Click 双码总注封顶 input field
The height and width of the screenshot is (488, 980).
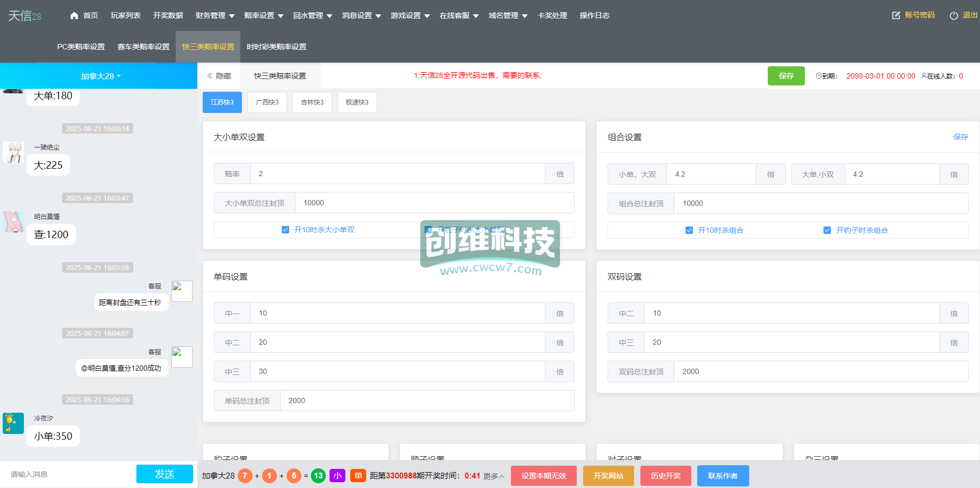point(821,371)
